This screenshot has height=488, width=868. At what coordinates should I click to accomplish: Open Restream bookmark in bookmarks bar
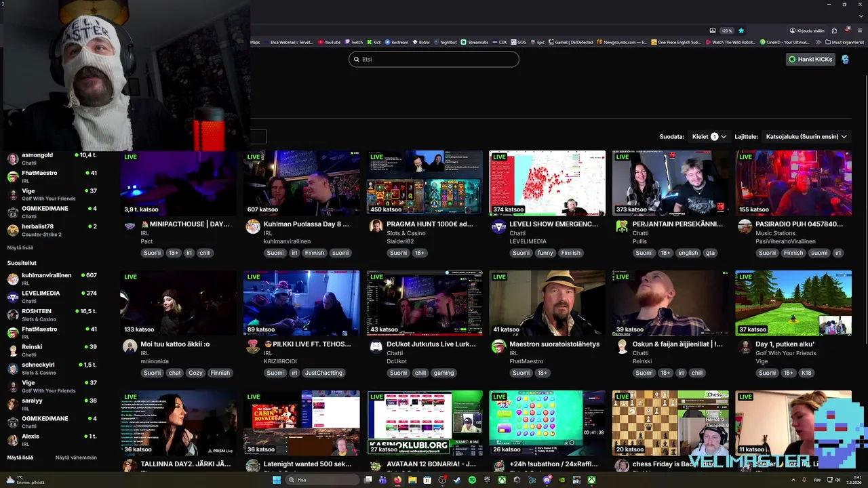(397, 42)
